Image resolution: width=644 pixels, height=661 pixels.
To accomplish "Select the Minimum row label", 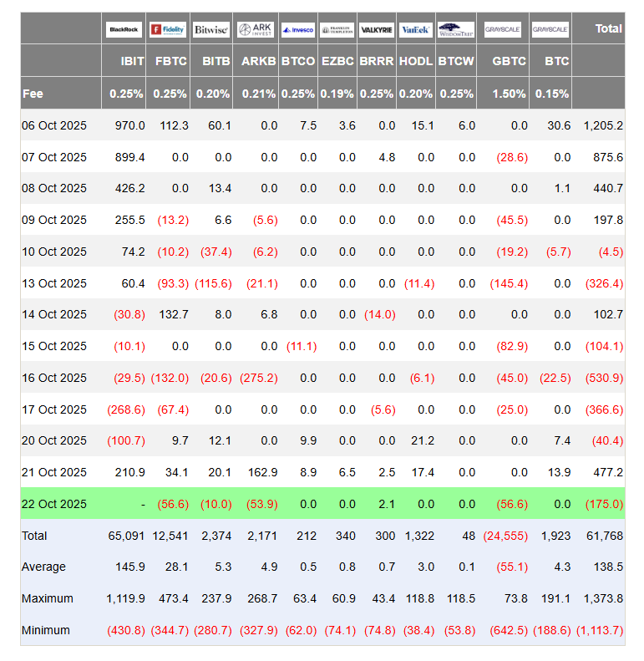I will 46,630.
